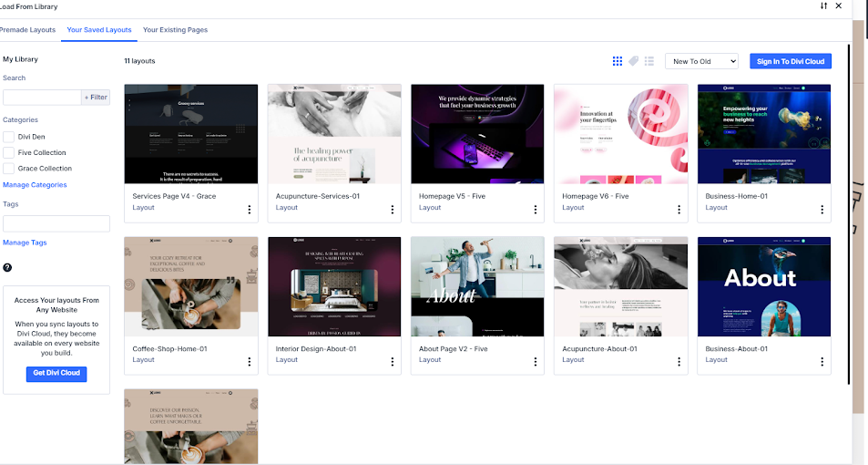
Task: Click the "Business-About-01" layout title
Action: pyautogui.click(x=736, y=349)
